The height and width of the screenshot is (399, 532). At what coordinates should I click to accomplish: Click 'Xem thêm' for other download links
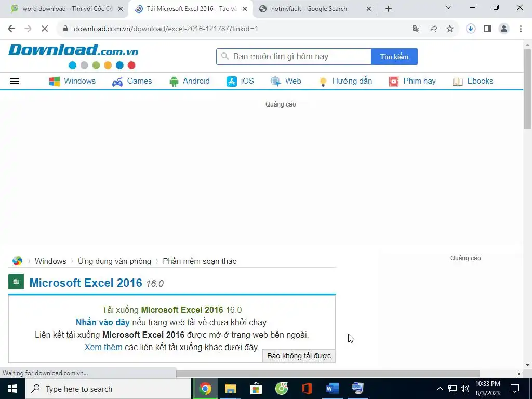(103, 347)
